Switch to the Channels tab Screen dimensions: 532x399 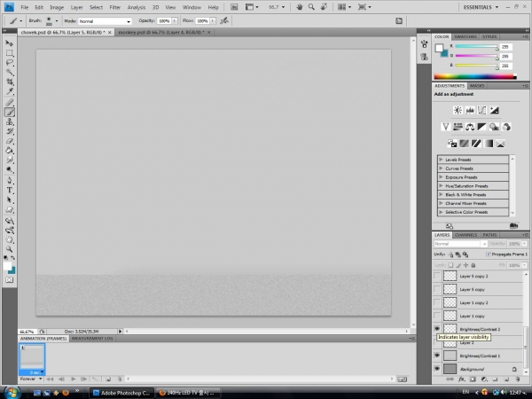point(465,235)
